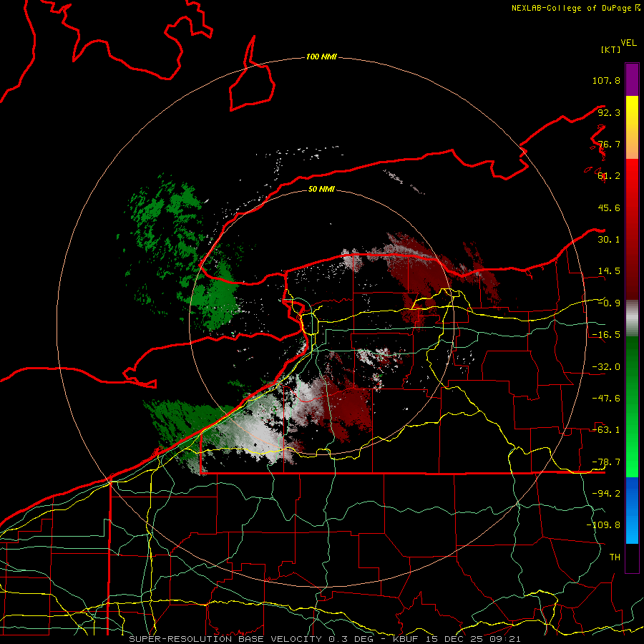The width and height of the screenshot is (644, 644).
Task: Click the Super-Resolution Base Velocity caption
Action: point(325,639)
